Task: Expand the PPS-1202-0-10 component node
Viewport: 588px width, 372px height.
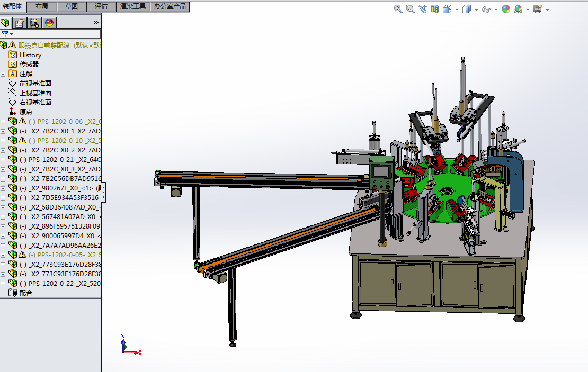Action: 3,141
